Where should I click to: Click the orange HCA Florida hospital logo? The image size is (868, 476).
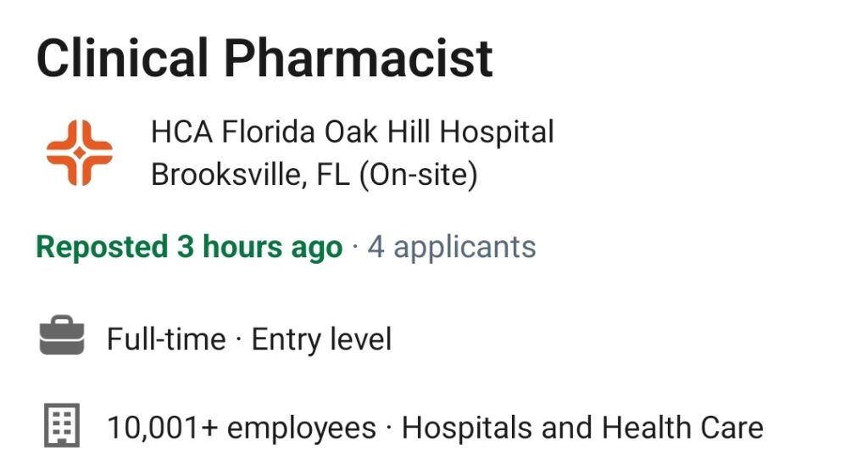pos(79,153)
